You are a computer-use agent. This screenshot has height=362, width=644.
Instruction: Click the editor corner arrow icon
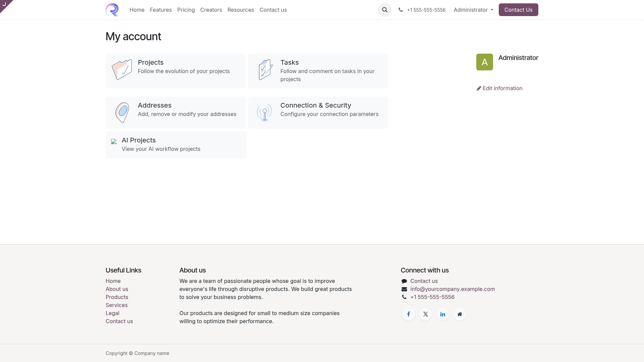[4, 4]
